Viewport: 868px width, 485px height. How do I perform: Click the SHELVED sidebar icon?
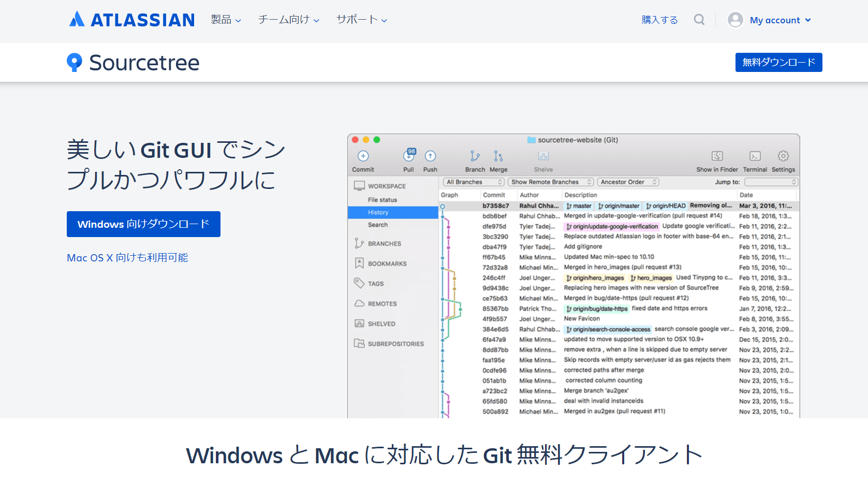pos(359,324)
